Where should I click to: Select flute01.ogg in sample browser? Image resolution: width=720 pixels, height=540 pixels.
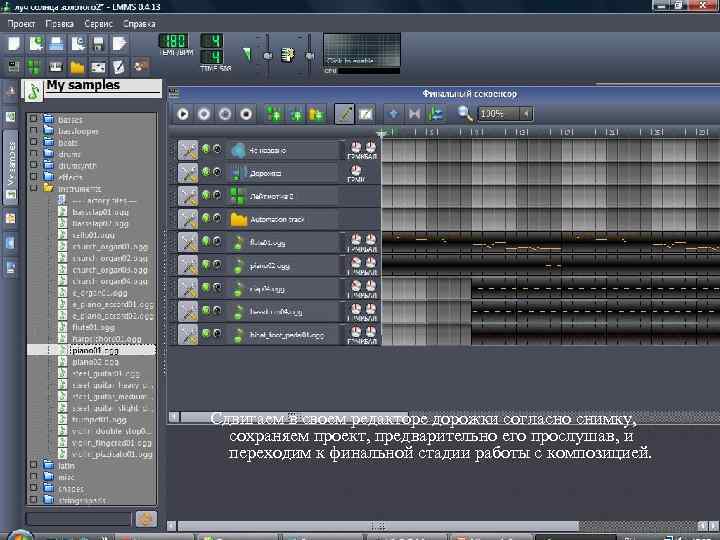[x=93, y=327]
